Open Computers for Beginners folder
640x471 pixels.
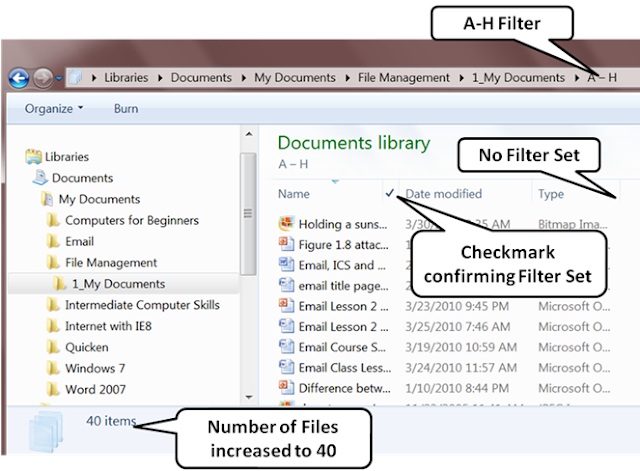[x=132, y=220]
